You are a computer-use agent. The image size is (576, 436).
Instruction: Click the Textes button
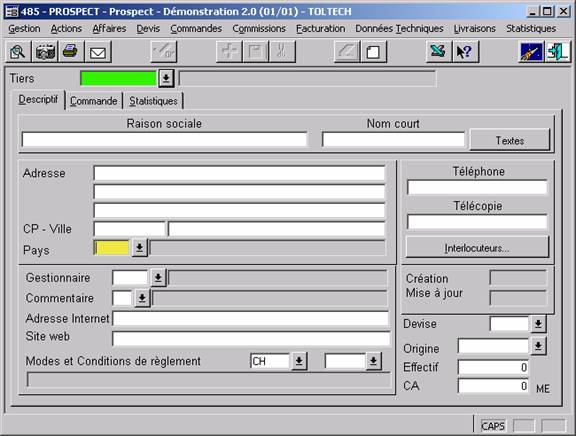(510, 140)
